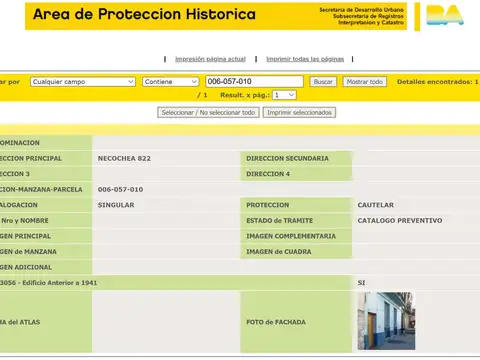Screen dimensions: 480x360
Task: Click 'Seleccionar / No seleccionar todo' button
Action: [x=208, y=113]
